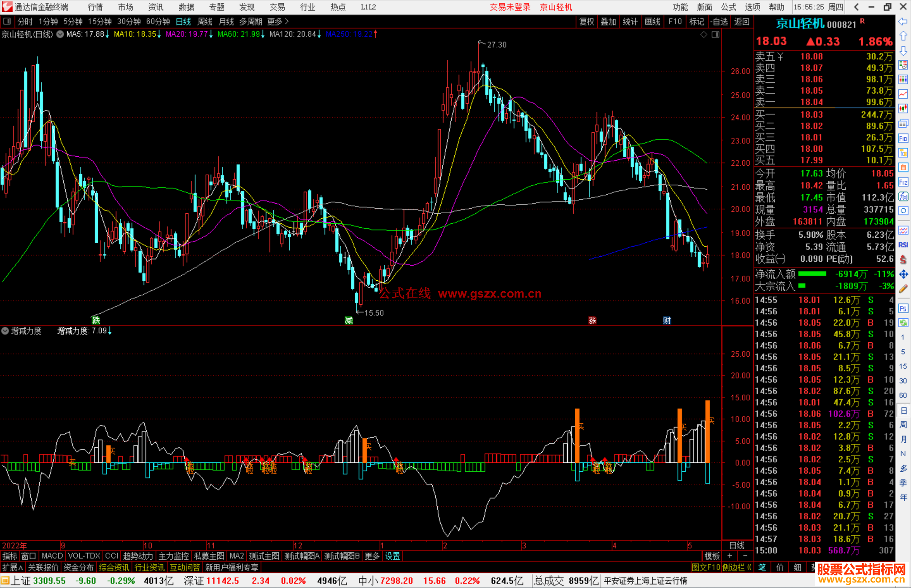Click the red trend line chart icon

pyautogui.click(x=903, y=94)
